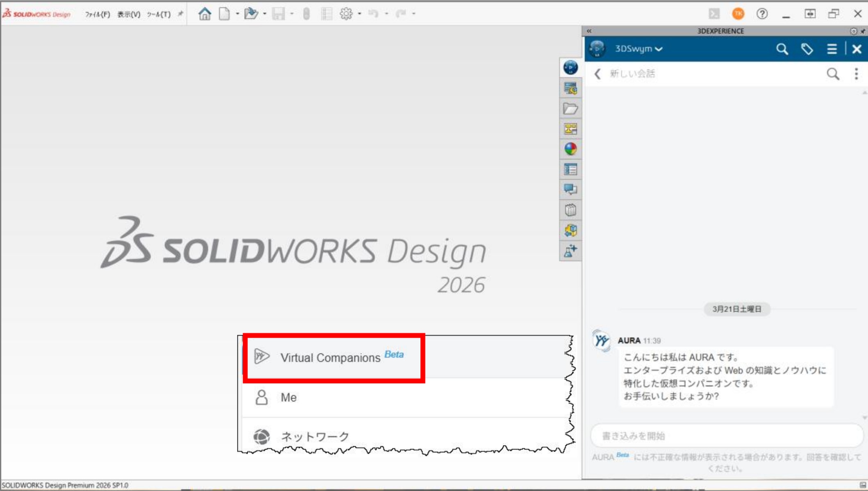Click the SOLIDWORKS Design logo in title bar
The image size is (868, 491).
(36, 14)
